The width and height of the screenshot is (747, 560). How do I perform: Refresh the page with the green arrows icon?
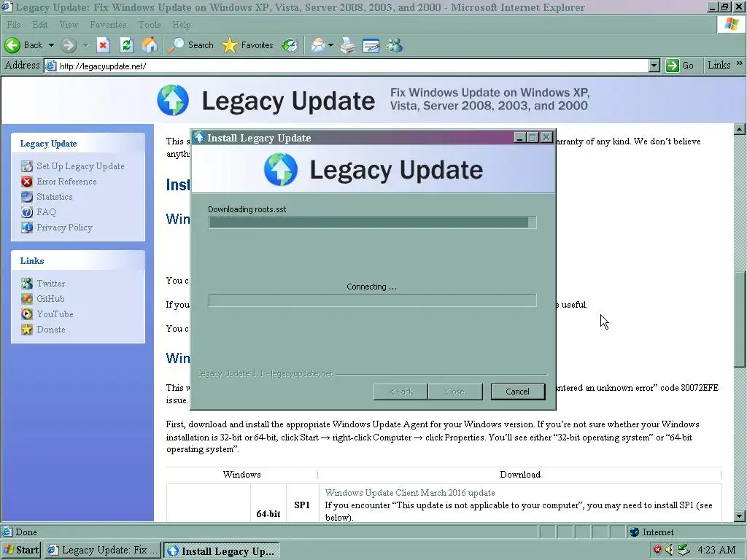(126, 45)
